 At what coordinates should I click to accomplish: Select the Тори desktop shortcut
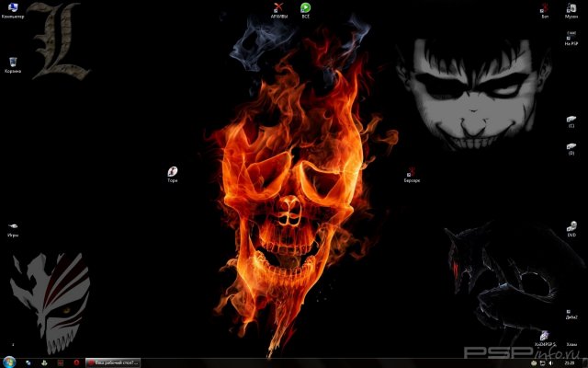[173, 172]
